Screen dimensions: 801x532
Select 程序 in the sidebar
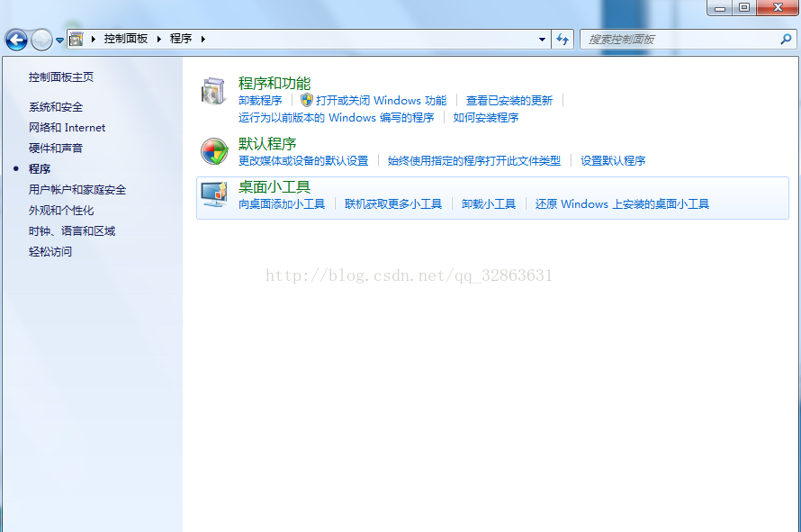40,168
